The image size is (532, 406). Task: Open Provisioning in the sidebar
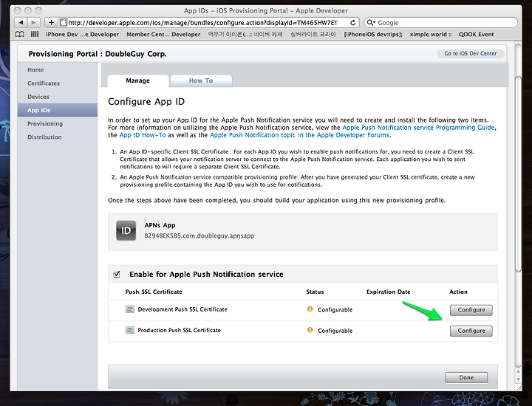coord(45,124)
